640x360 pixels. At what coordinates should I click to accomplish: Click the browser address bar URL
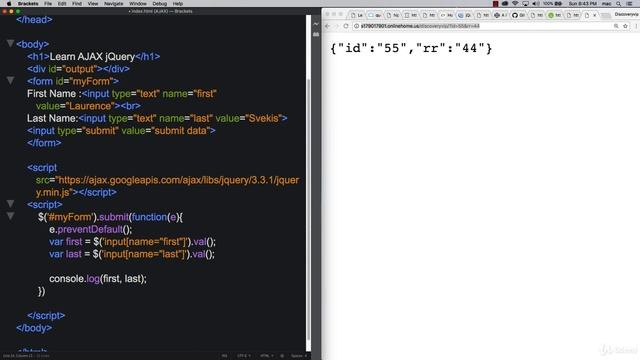click(x=420, y=26)
